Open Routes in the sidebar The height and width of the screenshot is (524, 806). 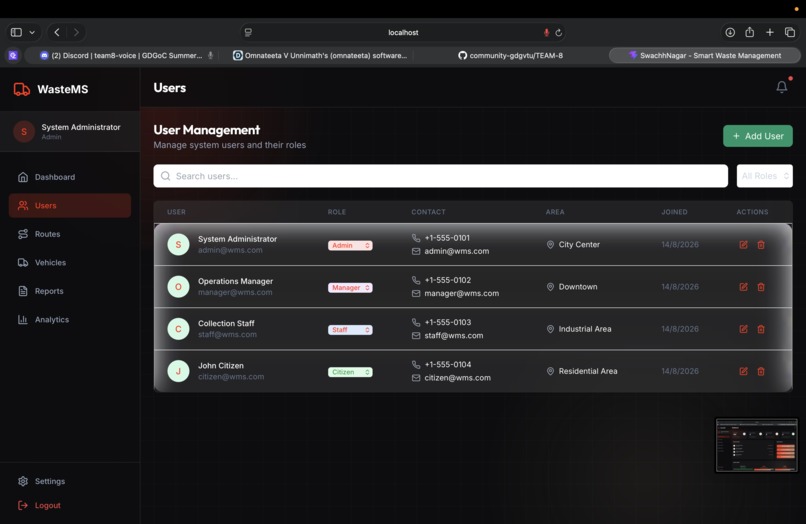click(69, 234)
